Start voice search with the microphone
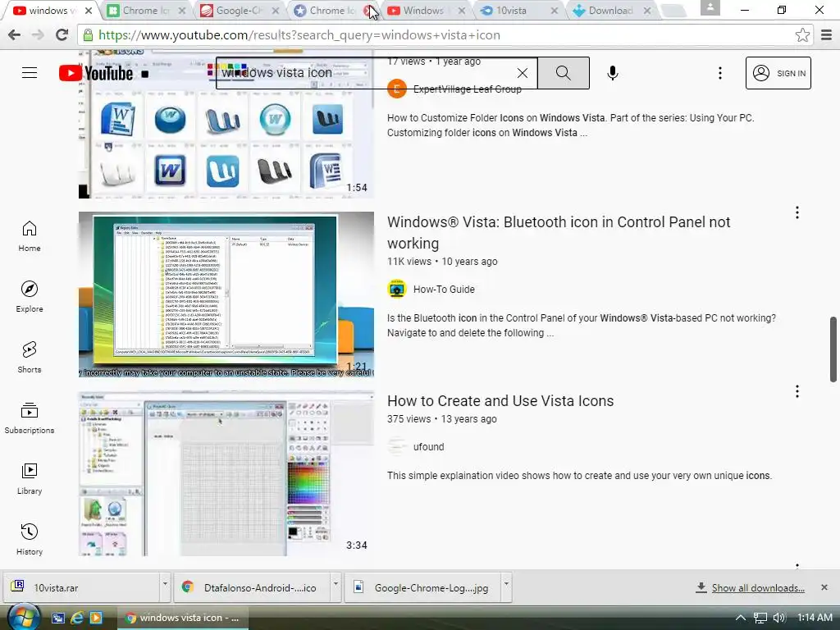 click(613, 73)
